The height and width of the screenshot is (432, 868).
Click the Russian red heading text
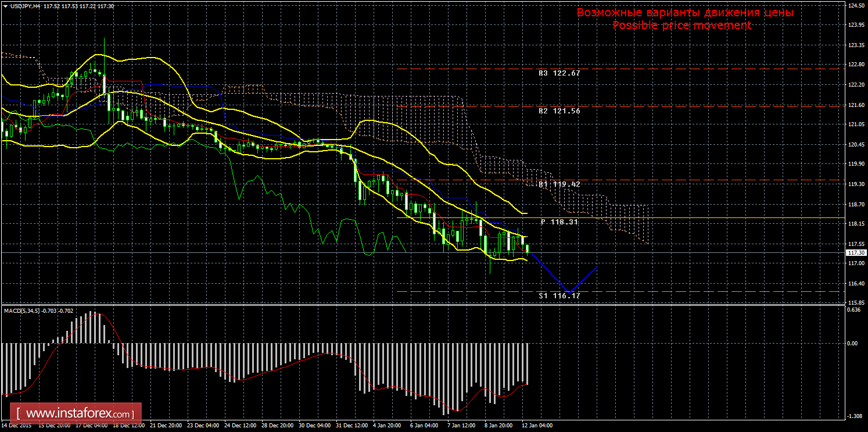pyautogui.click(x=685, y=12)
